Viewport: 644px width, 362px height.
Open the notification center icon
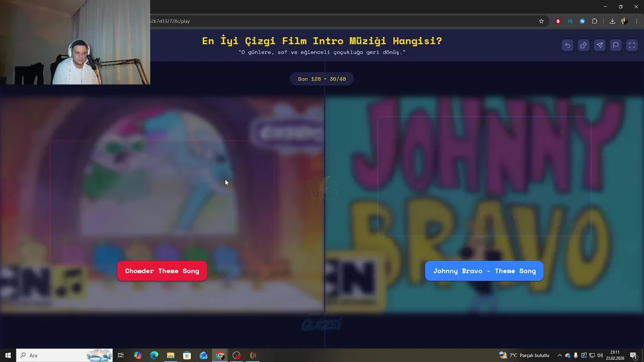click(x=633, y=355)
